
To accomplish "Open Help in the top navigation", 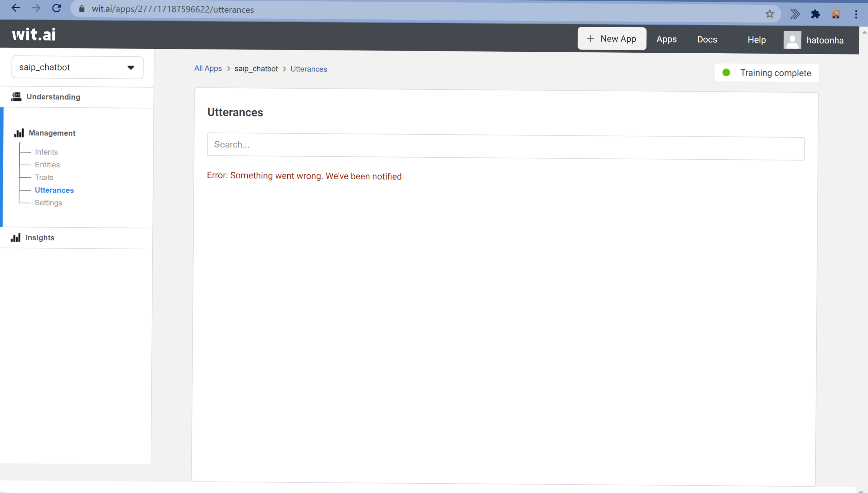I will click(756, 40).
